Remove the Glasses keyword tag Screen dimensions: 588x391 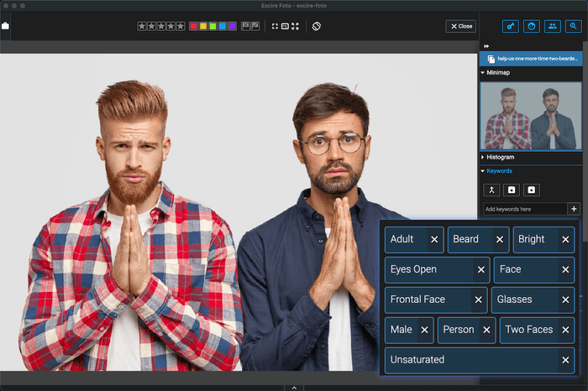(564, 300)
